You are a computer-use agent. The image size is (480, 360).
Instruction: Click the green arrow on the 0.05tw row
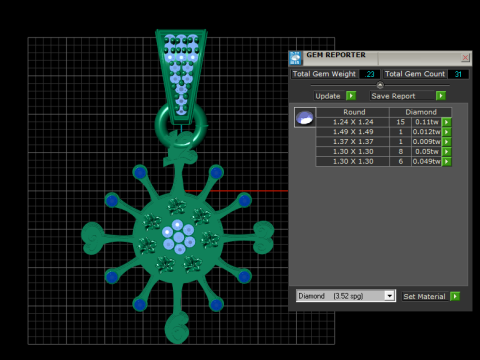447,152
